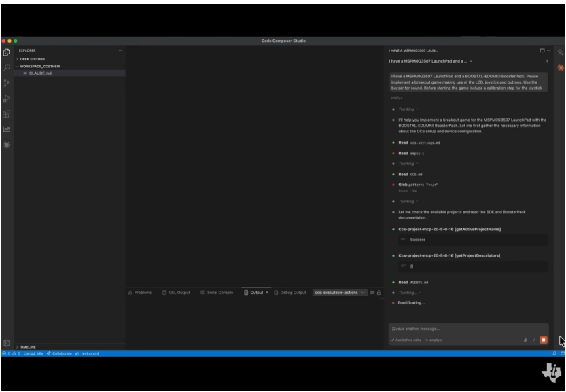Switch to the GEL Output tab

176,293
